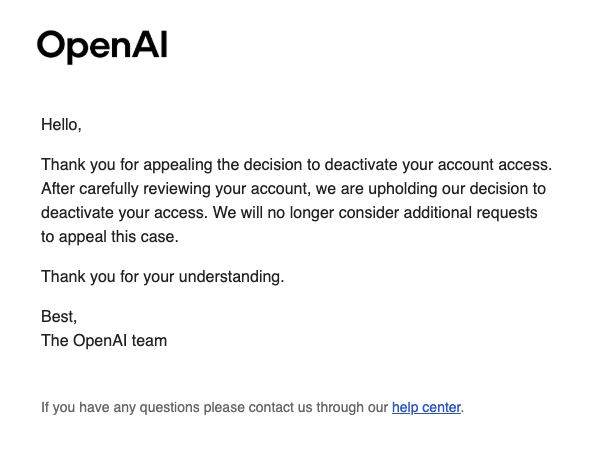Select the word "appealing" in first sentence
616x450 pixels.
[178, 165]
